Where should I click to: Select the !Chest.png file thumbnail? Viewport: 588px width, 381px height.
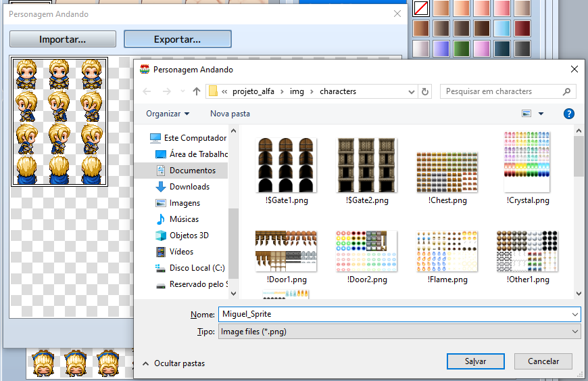point(447,172)
